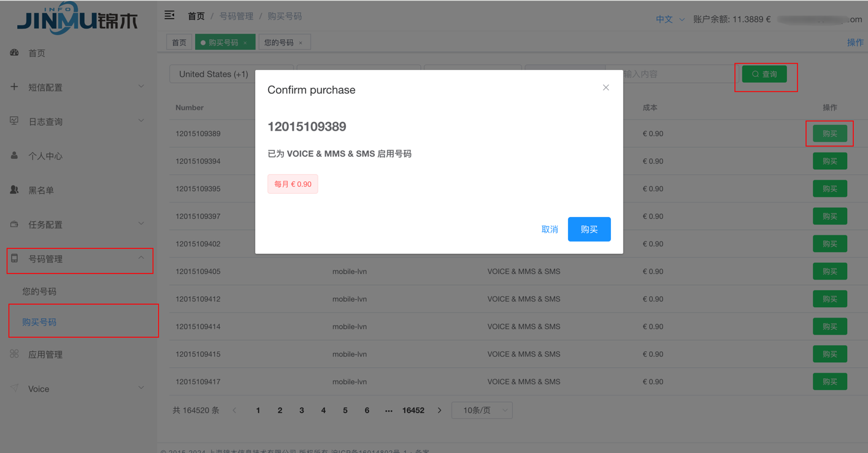Go to page 4
The height and width of the screenshot is (453, 868).
[323, 410]
